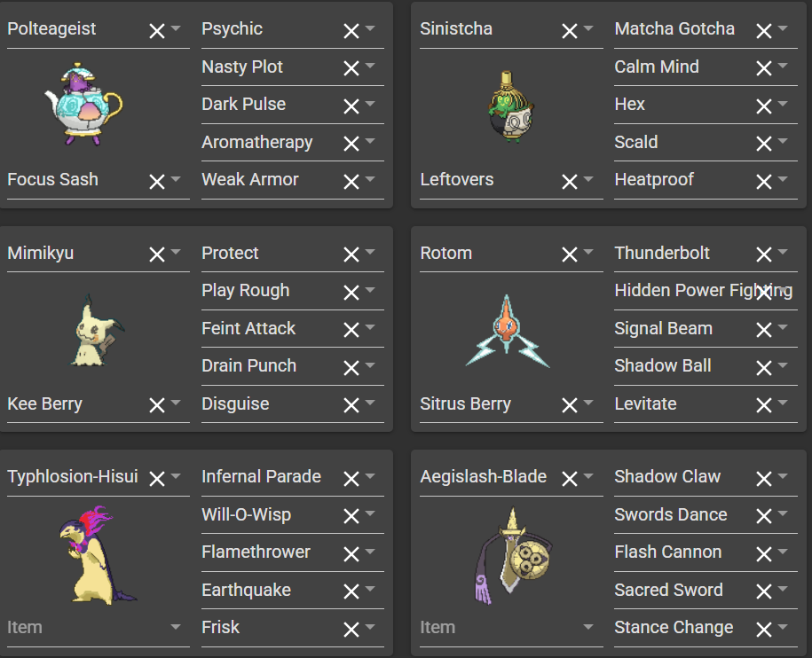Focus the empty Item field under Aegislash-Blade
Screen dimensions: 812x658
click(511, 628)
